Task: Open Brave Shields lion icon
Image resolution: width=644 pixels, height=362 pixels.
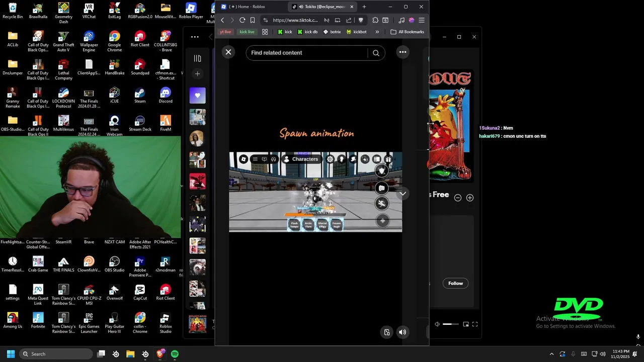Action: point(361,20)
